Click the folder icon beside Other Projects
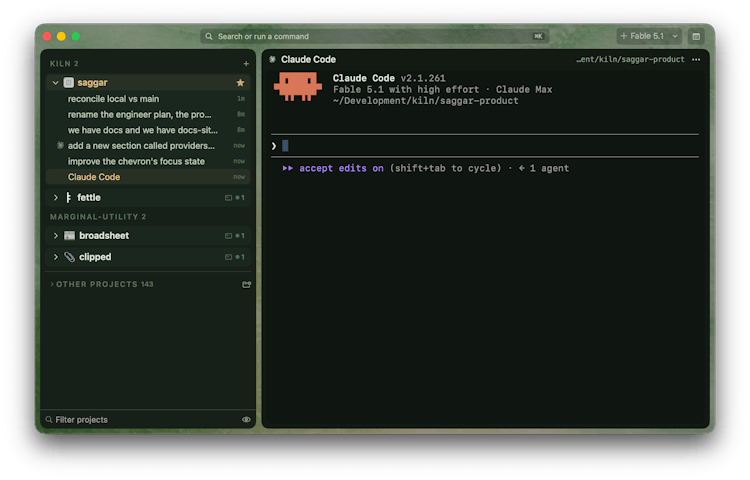The height and width of the screenshot is (480, 750). click(x=246, y=284)
